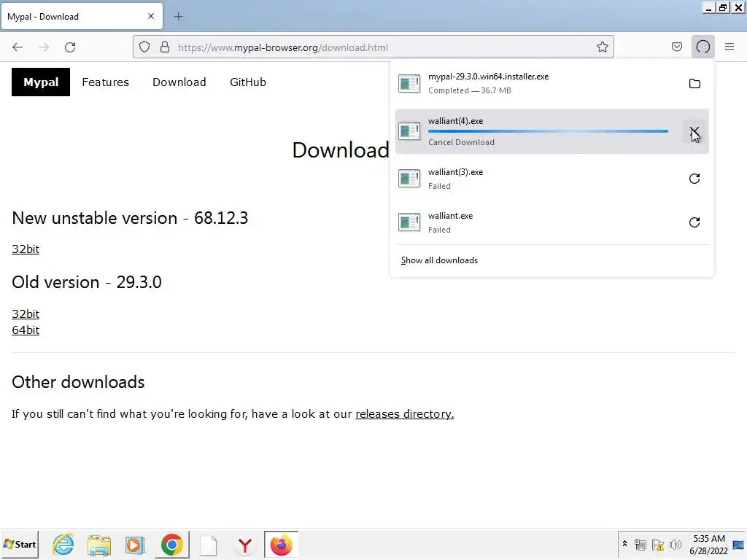Select the walliant.exe file name
The height and width of the screenshot is (560, 747).
tap(450, 216)
